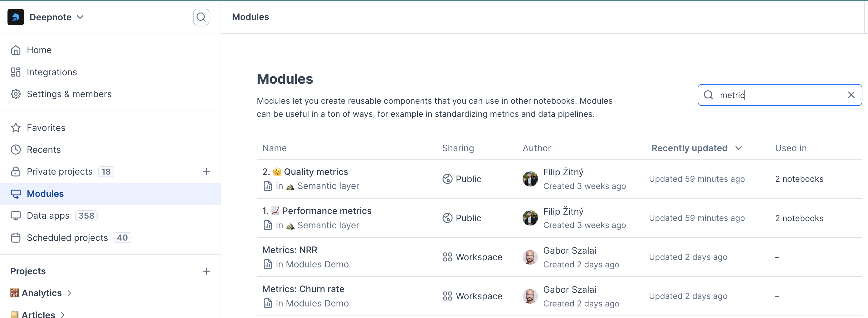Screen dimensions: 868x318
Task: Click inside the modules search field
Action: click(780, 95)
